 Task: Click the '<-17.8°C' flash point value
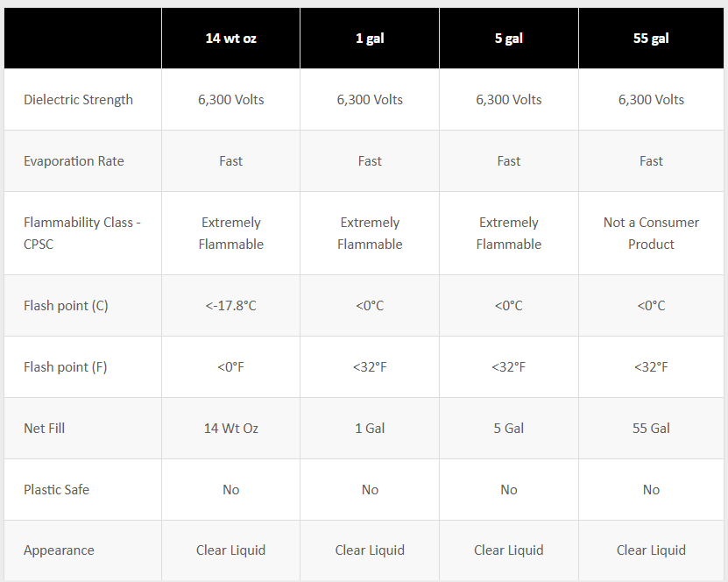(230, 306)
